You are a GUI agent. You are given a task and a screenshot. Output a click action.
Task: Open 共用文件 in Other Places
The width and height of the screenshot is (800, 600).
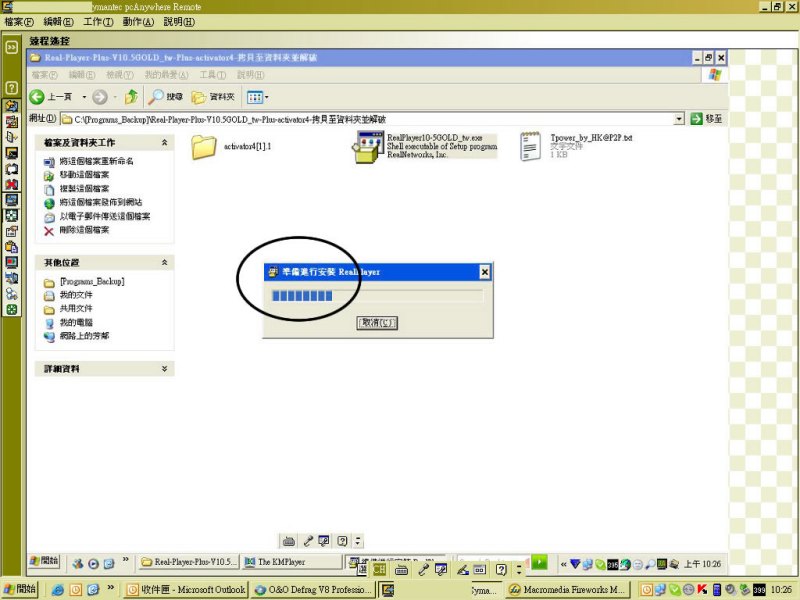(x=76, y=309)
